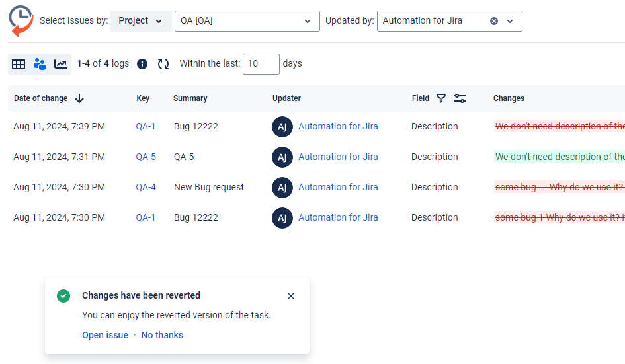Open field column settings sliders icon
This screenshot has width=625, height=364.
click(x=460, y=98)
